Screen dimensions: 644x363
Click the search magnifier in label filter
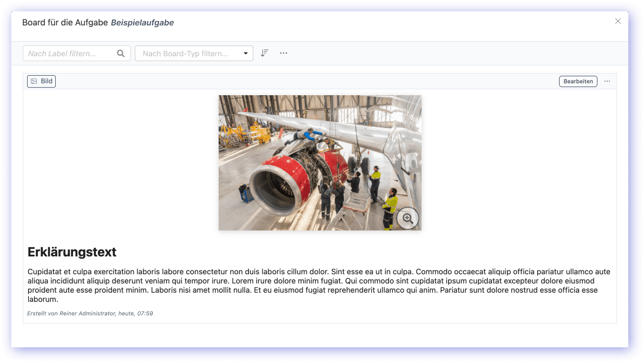click(x=121, y=54)
